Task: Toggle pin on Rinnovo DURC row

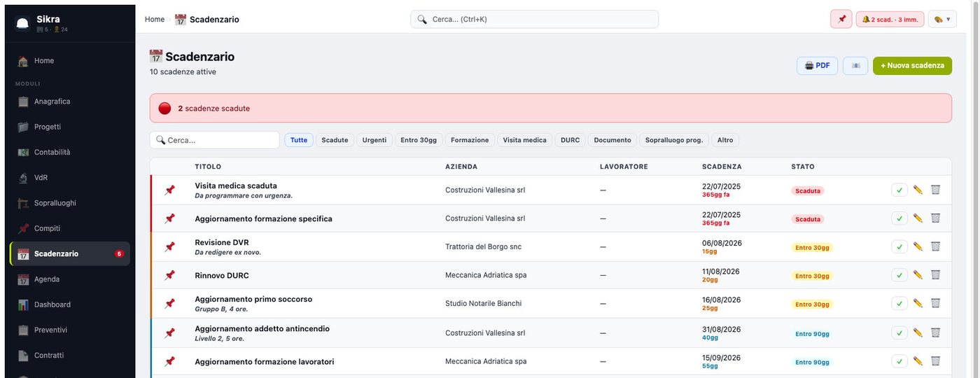Action: point(169,275)
